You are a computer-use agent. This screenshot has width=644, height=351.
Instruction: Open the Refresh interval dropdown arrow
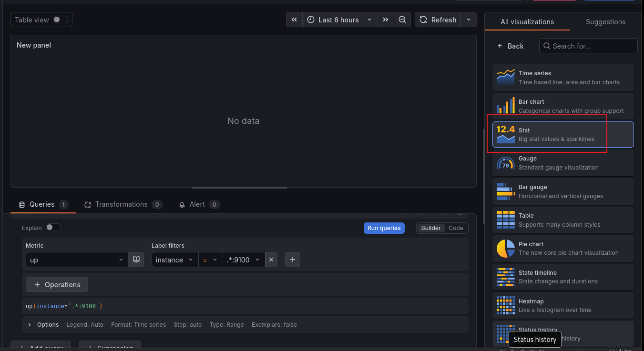point(469,20)
